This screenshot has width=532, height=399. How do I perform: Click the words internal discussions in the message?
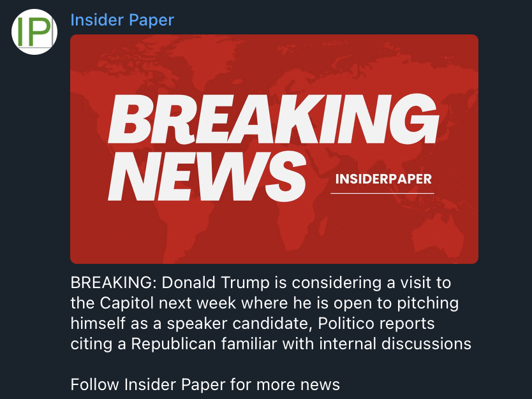[x=395, y=344]
